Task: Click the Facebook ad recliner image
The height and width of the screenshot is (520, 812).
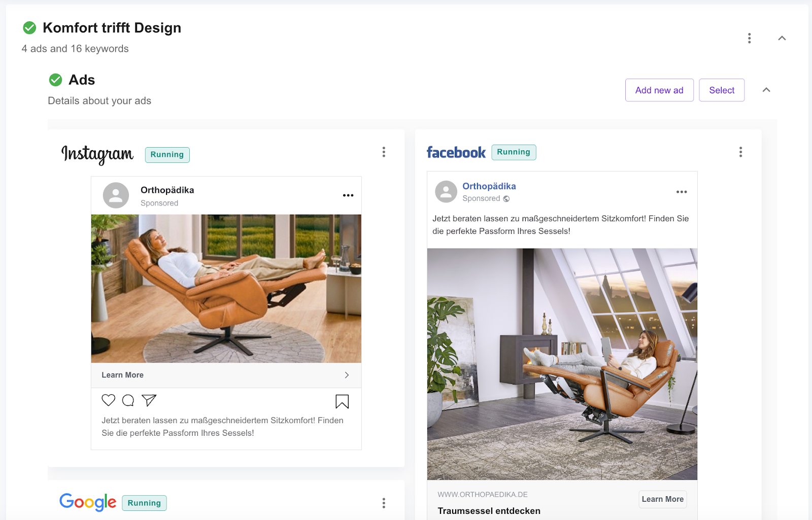Action: (x=562, y=364)
